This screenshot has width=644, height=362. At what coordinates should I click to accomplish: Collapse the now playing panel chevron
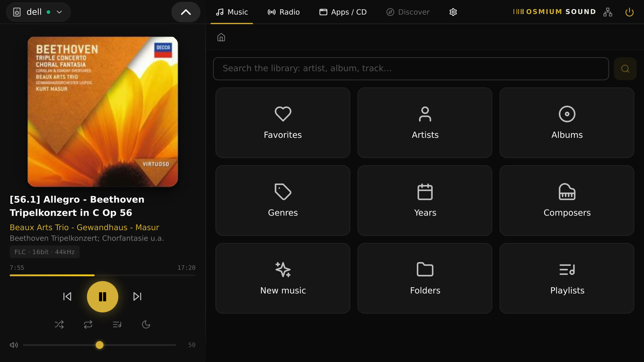click(x=186, y=12)
